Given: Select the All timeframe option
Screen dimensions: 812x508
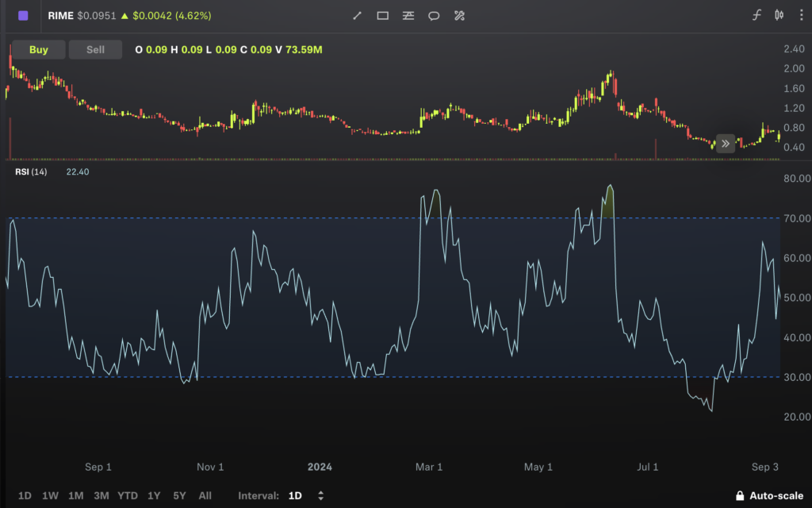Looking at the screenshot, I should (x=205, y=495).
